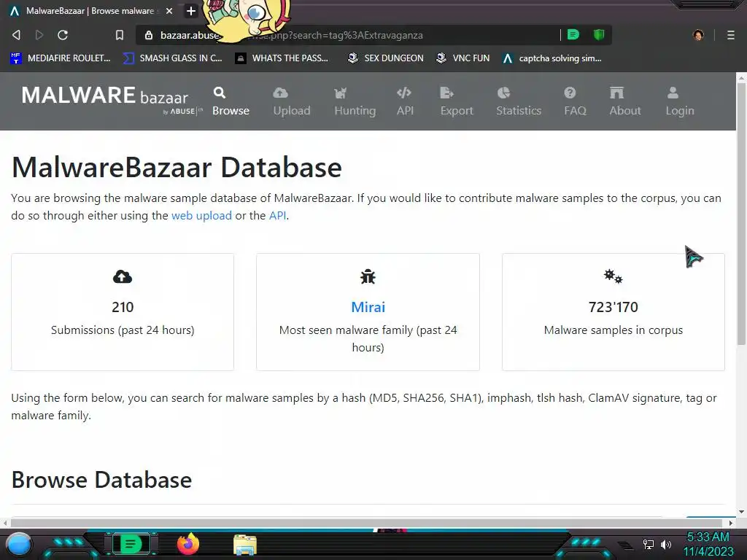
Task: Click the '723'170' samples count
Action: click(613, 307)
